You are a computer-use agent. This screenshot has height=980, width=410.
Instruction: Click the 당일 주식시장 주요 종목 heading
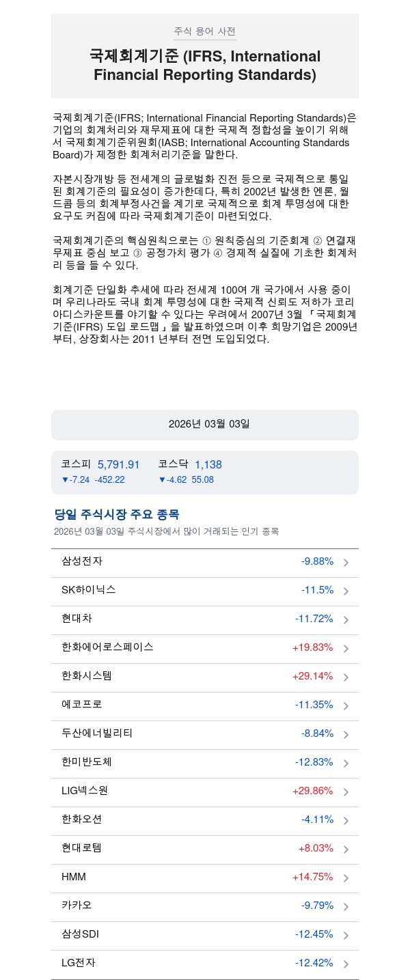(117, 514)
